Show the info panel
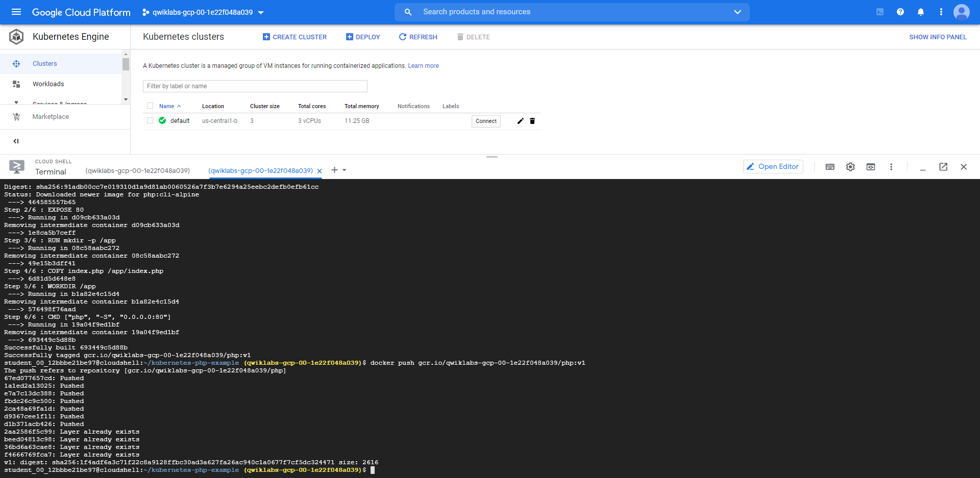The image size is (980, 478). point(938,37)
